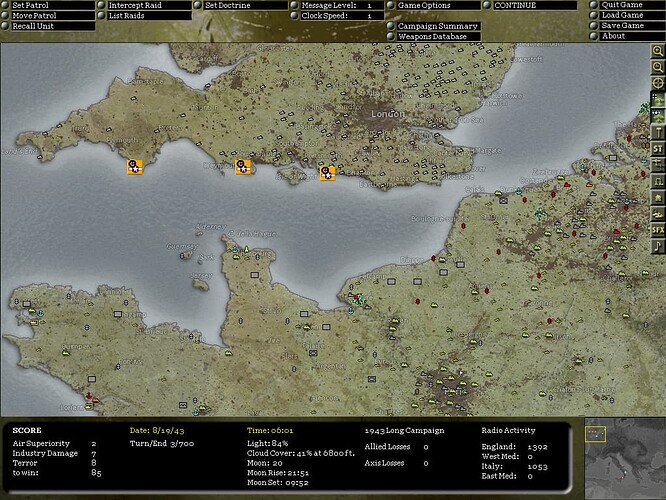Click the Jersey island label on the map

click(x=201, y=276)
